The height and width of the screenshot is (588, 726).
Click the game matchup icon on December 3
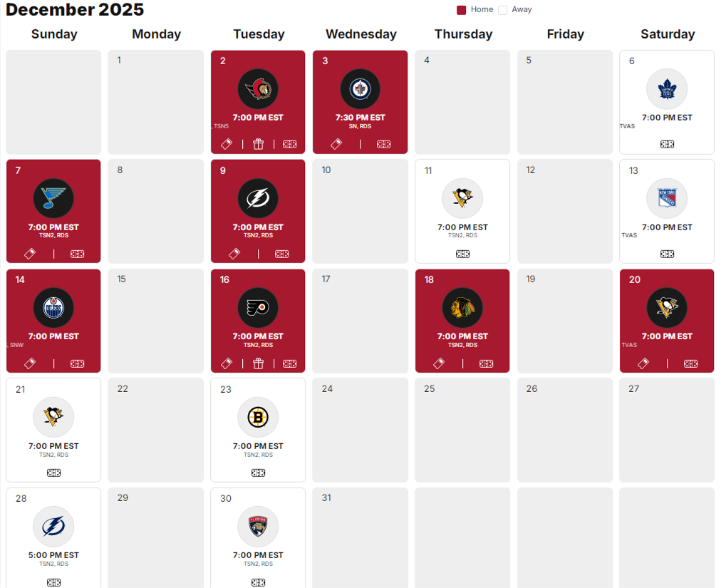pos(384,144)
